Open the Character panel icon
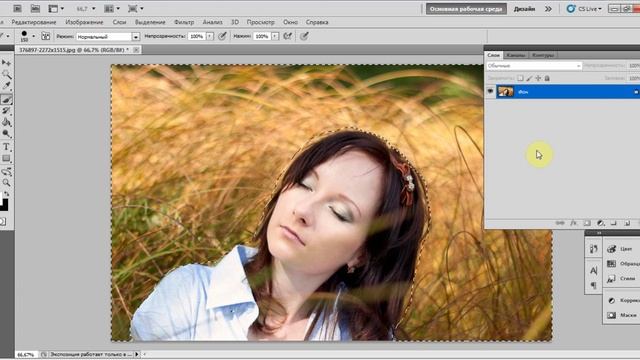 593,270
